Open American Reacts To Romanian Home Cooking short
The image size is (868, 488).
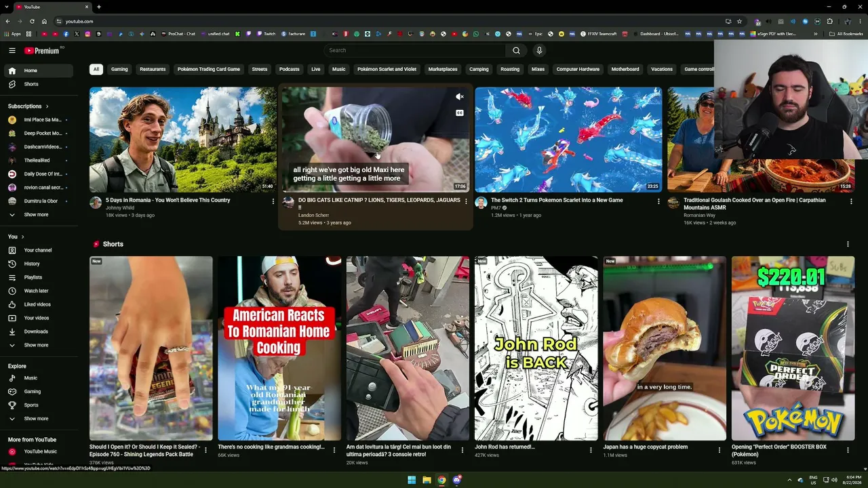tap(279, 348)
